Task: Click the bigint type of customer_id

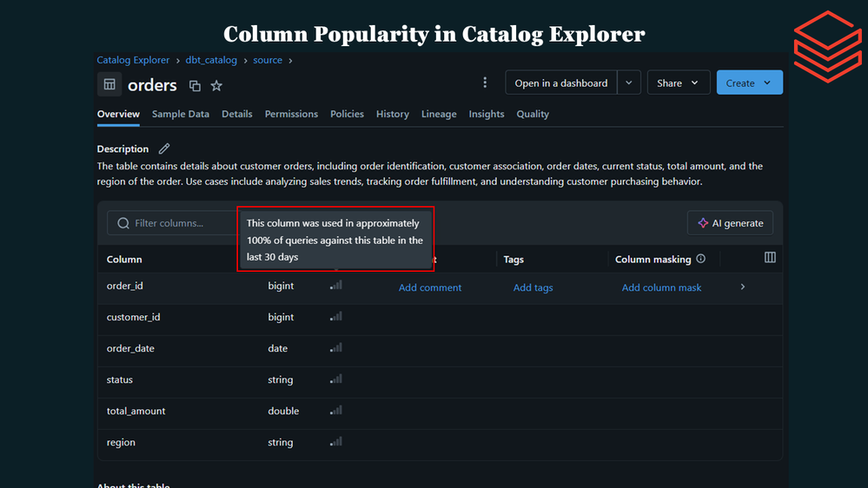Action: coord(281,317)
